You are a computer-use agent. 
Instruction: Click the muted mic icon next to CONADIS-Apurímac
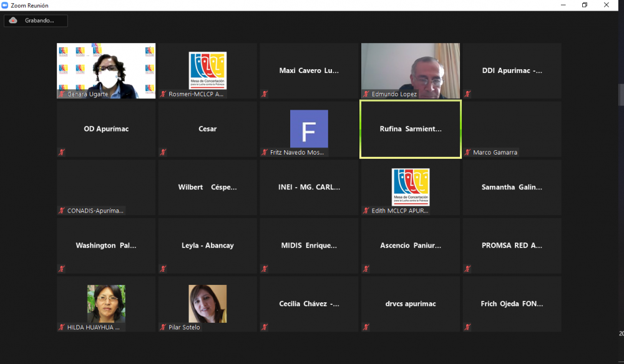62,211
